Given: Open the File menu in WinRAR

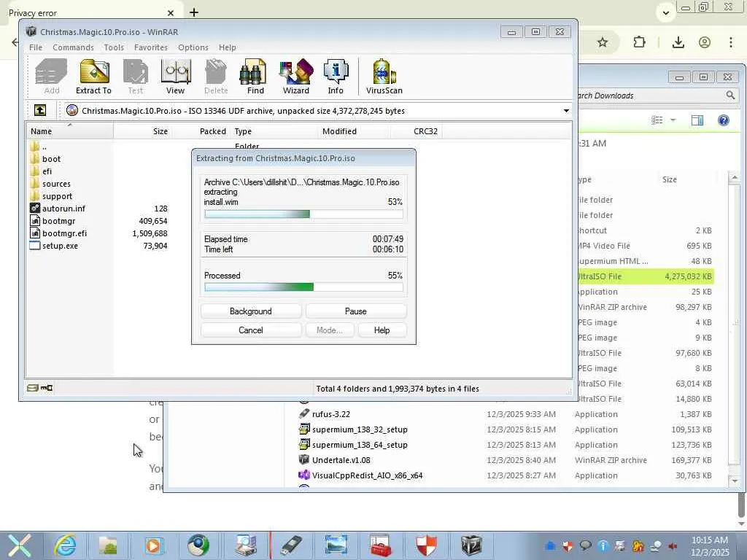Looking at the screenshot, I should pos(36,47).
